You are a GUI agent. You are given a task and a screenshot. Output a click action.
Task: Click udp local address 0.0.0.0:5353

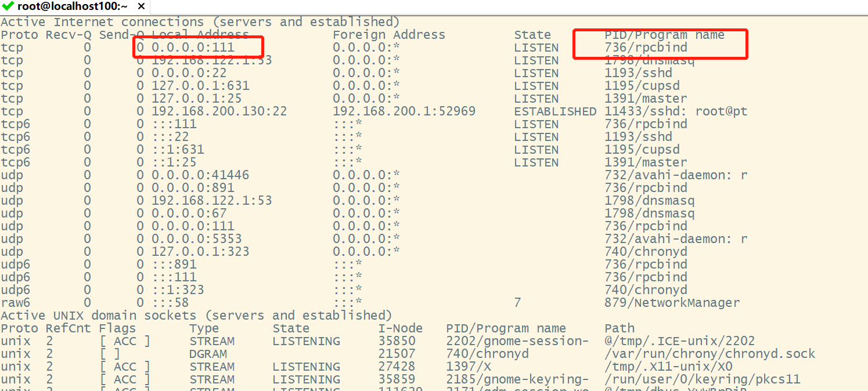pos(197,239)
